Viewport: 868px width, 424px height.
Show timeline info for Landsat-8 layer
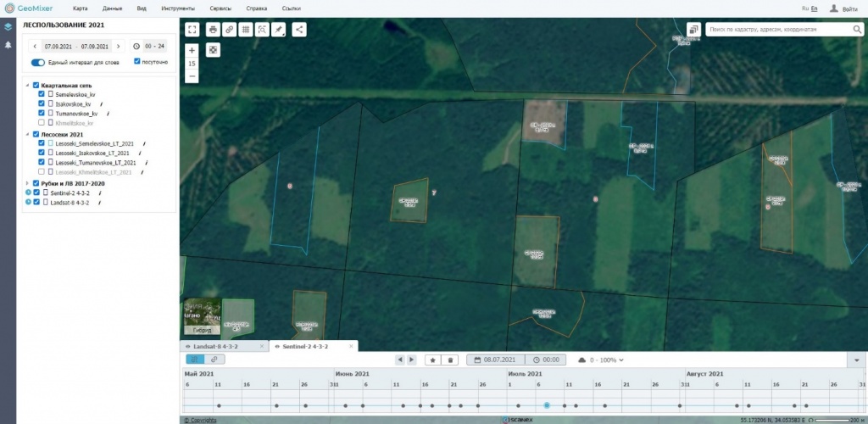point(28,202)
